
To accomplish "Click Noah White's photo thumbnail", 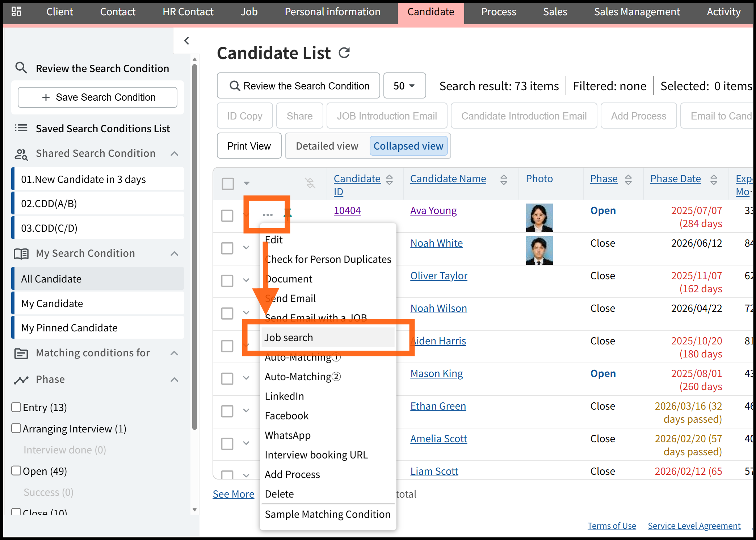I will 539,250.
